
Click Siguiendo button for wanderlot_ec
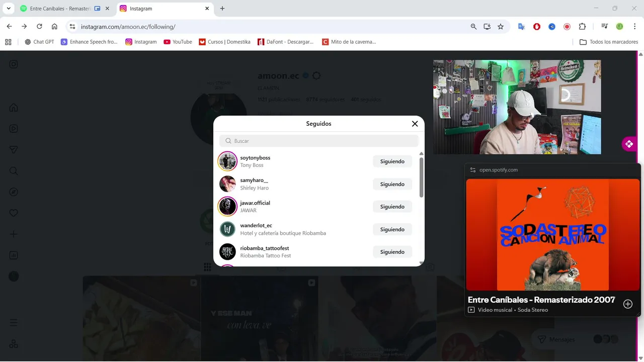click(392, 229)
